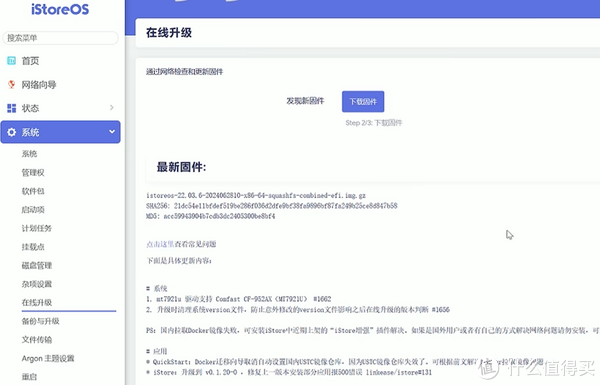The width and height of the screenshot is (600, 385).
Task: Open 磁盘管理 in the sidebar
Action: [x=37, y=265]
